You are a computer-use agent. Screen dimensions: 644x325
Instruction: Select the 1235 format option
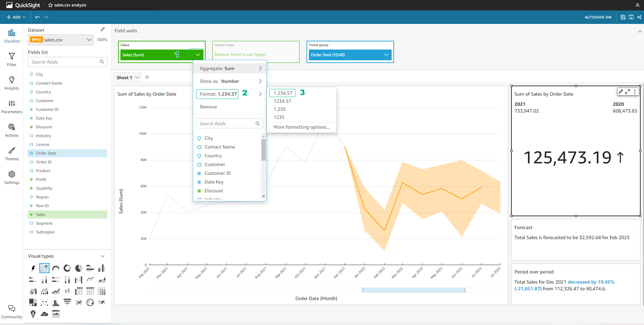pyautogui.click(x=279, y=117)
